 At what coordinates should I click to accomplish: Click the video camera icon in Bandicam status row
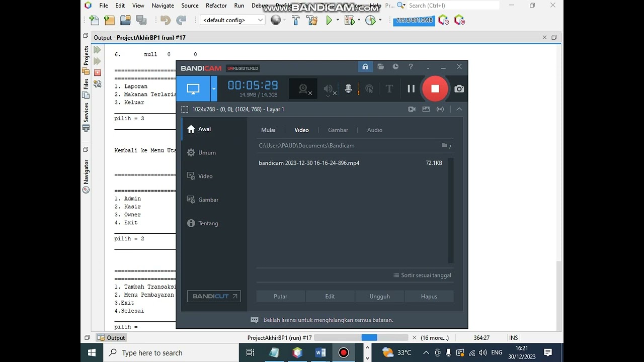(412, 109)
